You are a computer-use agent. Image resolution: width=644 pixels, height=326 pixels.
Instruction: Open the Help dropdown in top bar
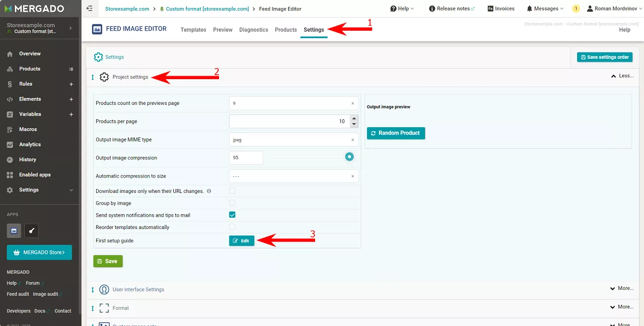pos(402,8)
